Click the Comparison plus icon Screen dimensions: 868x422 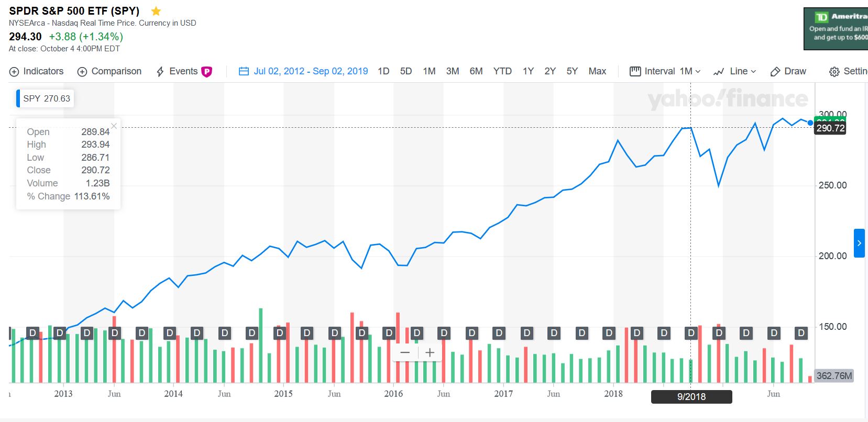[x=82, y=72]
